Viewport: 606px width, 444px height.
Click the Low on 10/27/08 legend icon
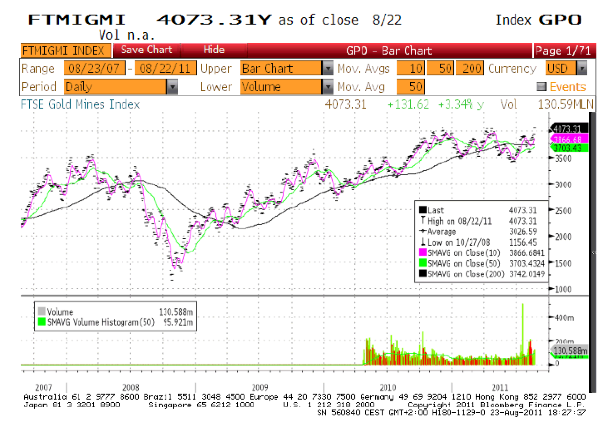pos(423,242)
